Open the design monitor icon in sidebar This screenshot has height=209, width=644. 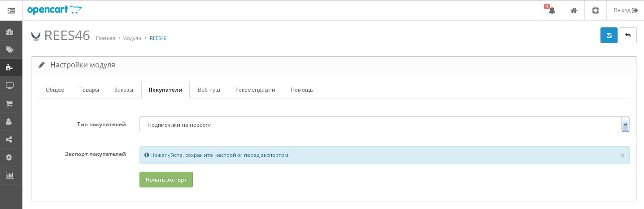click(x=9, y=85)
